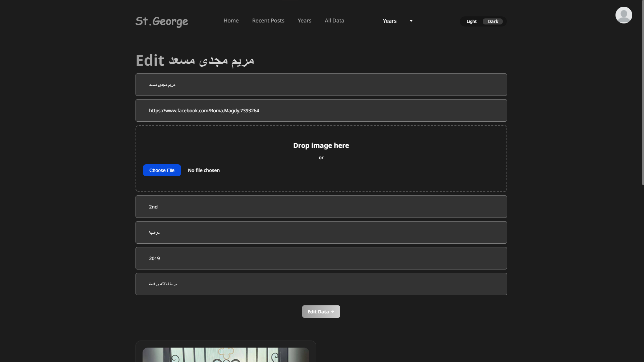Click the دراسية type field
The height and width of the screenshot is (362, 644).
[321, 232]
